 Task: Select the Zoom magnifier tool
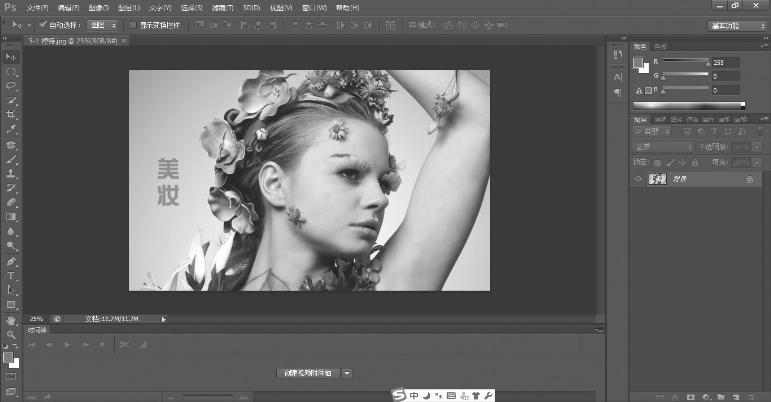(x=11, y=335)
